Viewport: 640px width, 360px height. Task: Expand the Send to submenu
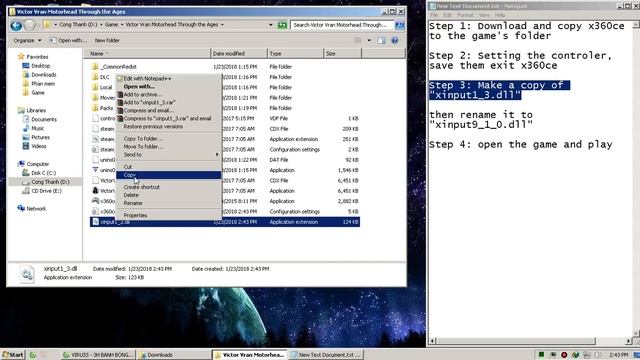click(x=169, y=155)
